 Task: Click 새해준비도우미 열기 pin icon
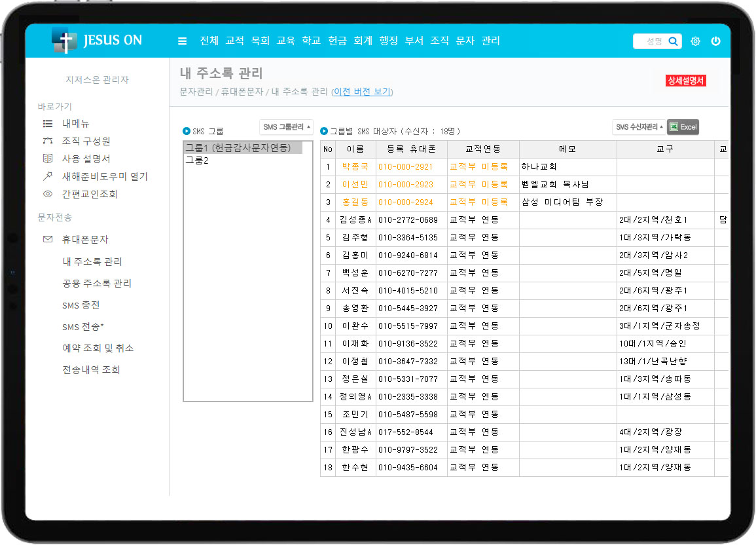point(47,176)
